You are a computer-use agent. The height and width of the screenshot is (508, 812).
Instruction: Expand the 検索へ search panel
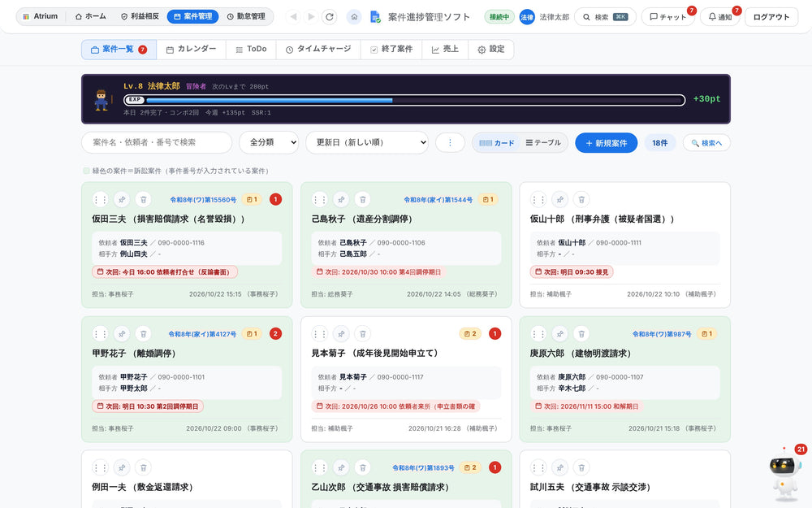[706, 142]
